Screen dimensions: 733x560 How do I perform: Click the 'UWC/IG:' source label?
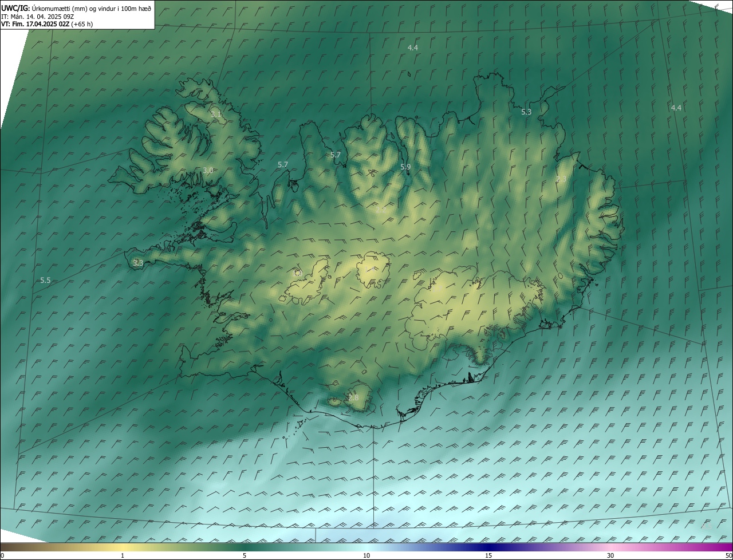[16, 8]
